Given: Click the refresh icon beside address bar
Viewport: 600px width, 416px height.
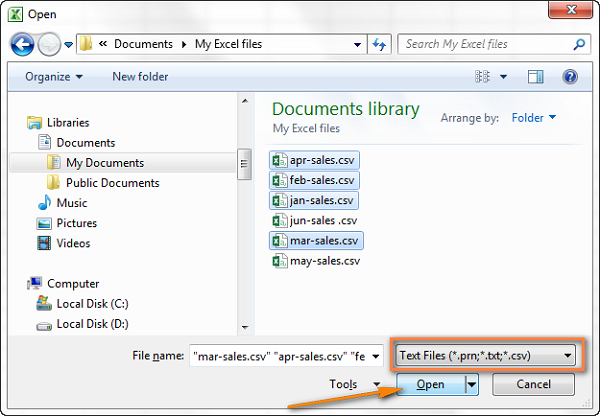Looking at the screenshot, I should (379, 44).
